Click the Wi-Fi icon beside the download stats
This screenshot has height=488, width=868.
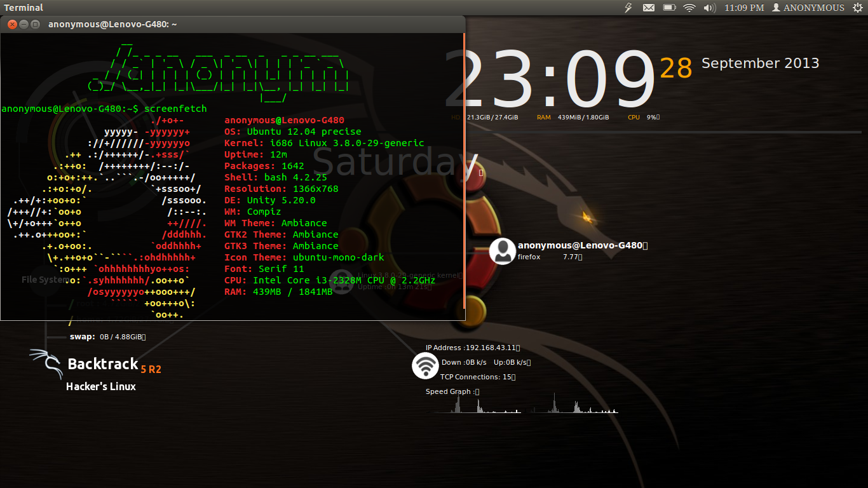click(426, 366)
